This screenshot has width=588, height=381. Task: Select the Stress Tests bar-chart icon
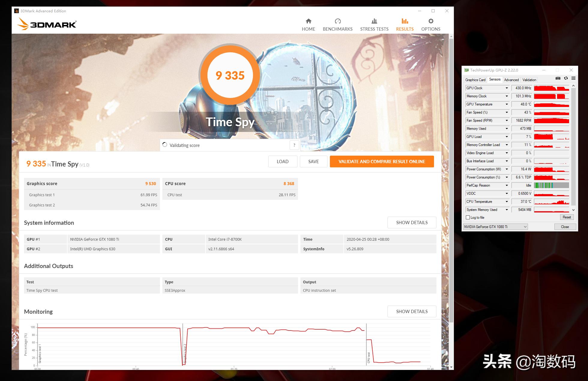pyautogui.click(x=374, y=21)
